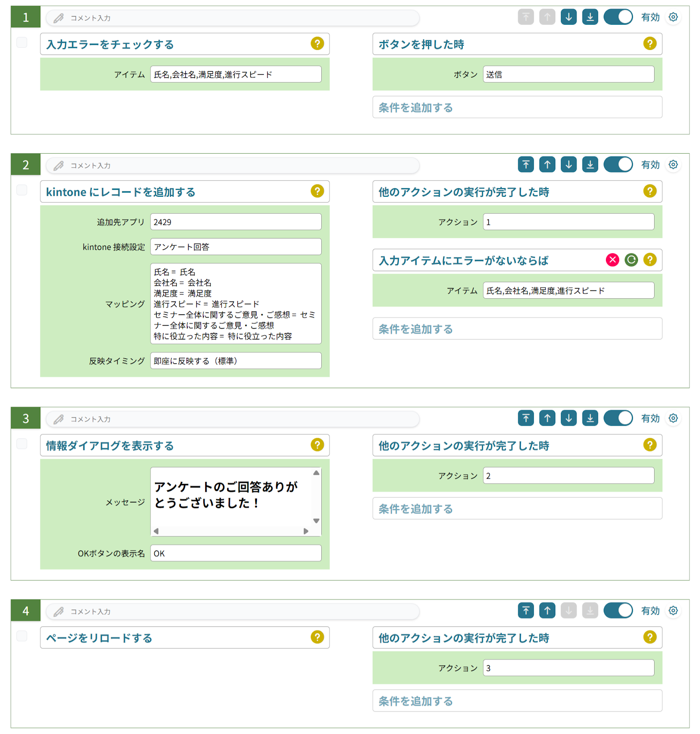
Task: Move action 3 up one position
Action: tap(547, 418)
